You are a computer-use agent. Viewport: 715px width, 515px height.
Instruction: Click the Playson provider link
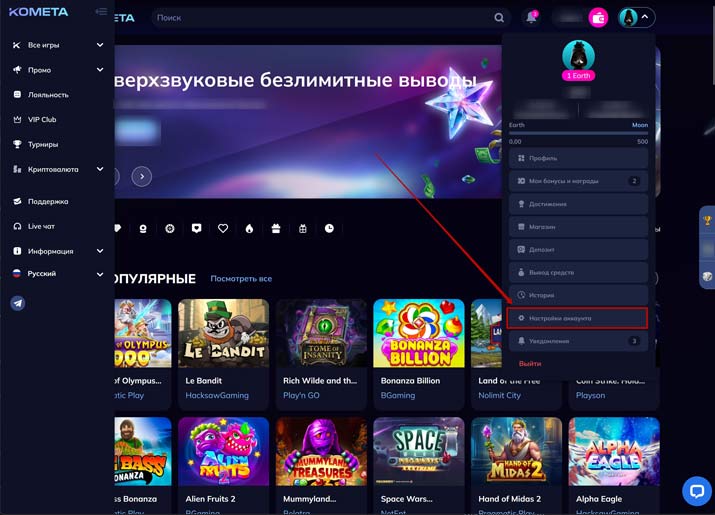[591, 395]
